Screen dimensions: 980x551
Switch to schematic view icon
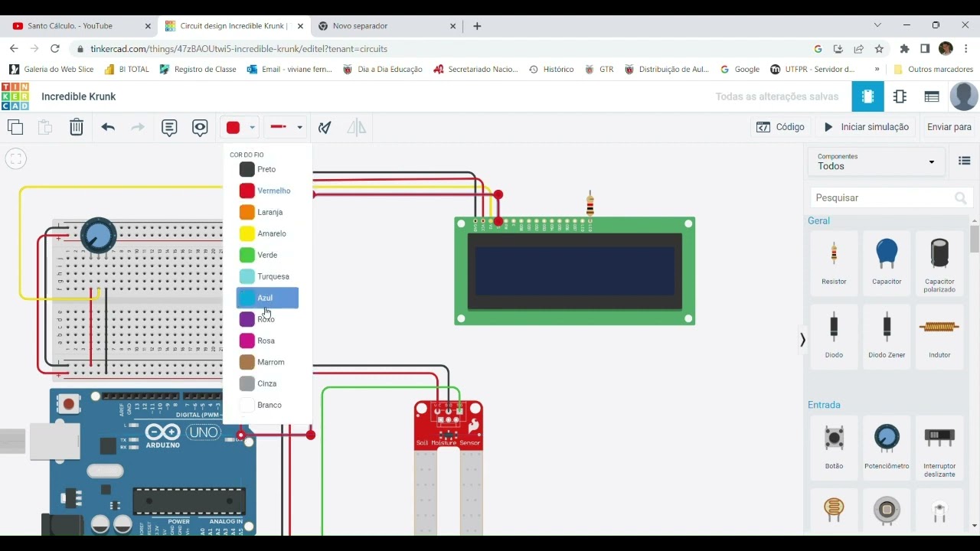tap(900, 96)
